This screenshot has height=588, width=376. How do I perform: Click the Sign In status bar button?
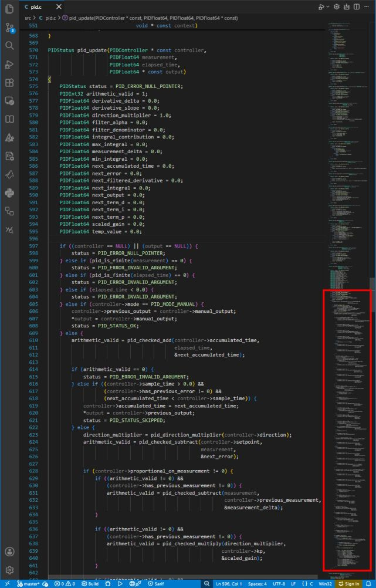349,583
